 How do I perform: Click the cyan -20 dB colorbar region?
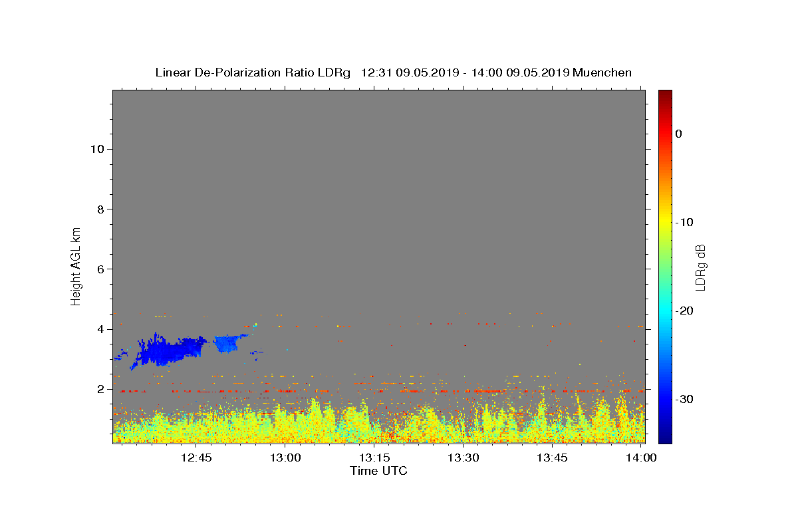coord(665,311)
